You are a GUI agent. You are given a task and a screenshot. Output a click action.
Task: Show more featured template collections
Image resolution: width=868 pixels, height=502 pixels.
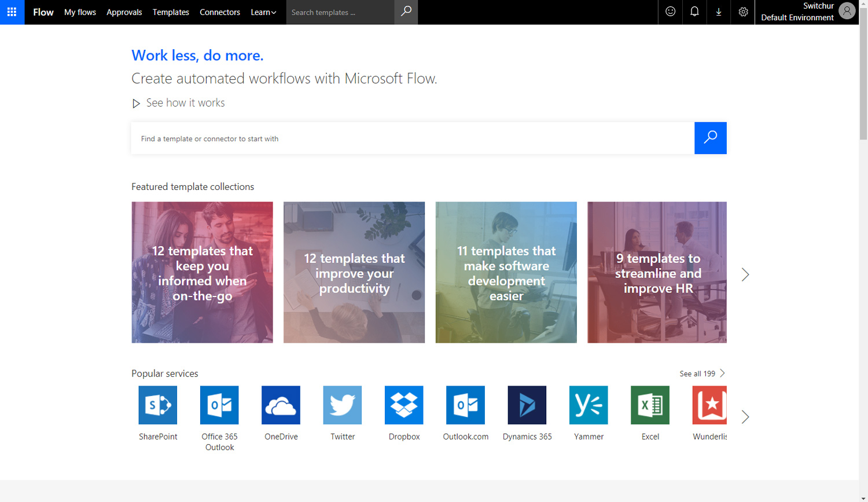745,274
